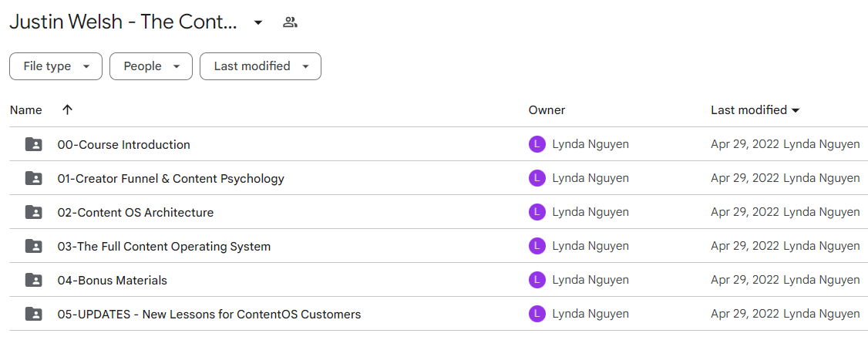Click owner avatar in 01-Creator Funnel row
The height and width of the screenshot is (340, 868).
point(537,178)
